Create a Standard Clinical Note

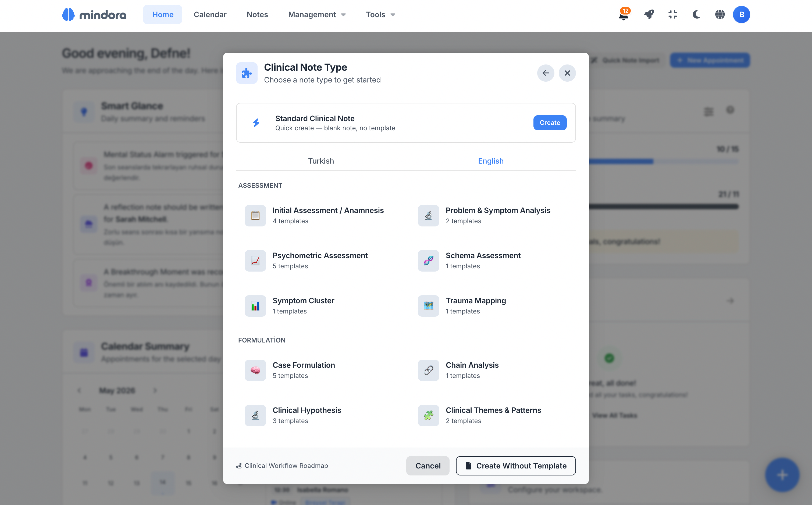coord(550,122)
